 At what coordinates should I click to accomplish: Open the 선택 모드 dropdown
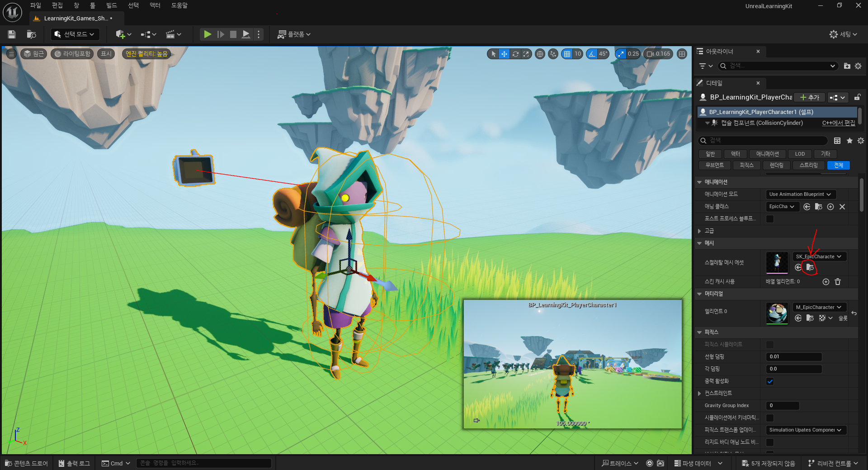(x=74, y=34)
